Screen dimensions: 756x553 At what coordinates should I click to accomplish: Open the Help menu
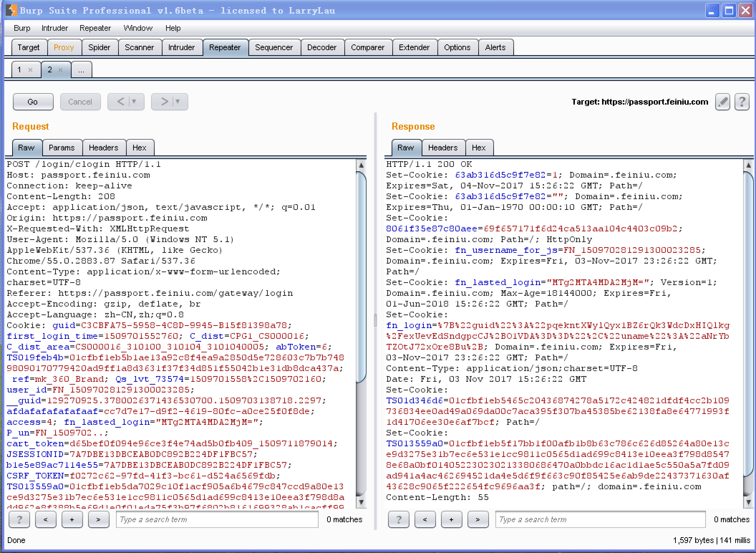173,28
